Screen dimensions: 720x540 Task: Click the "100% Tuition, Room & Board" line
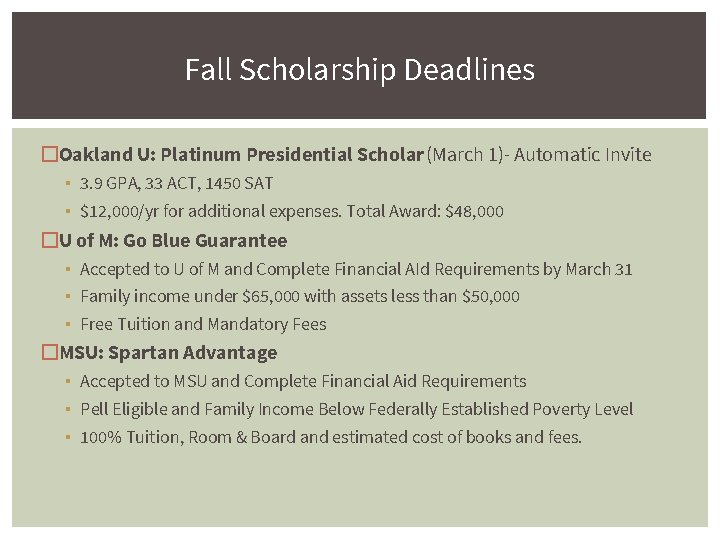330,437
